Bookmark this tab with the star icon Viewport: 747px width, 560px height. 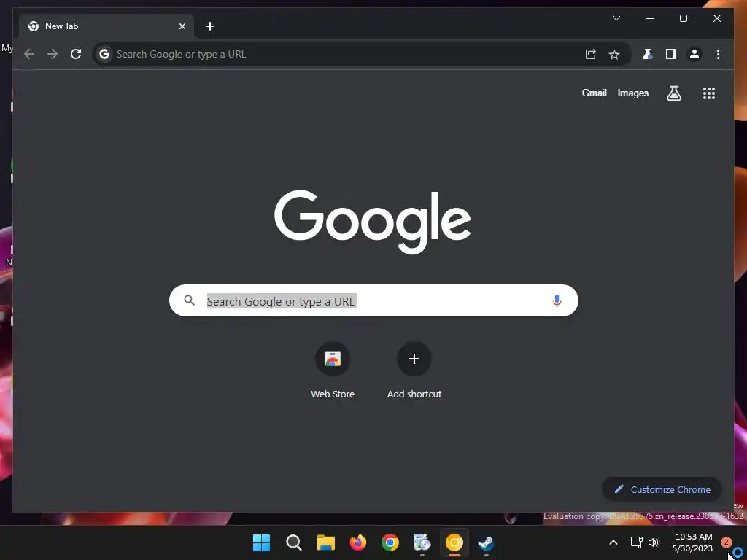pyautogui.click(x=614, y=54)
